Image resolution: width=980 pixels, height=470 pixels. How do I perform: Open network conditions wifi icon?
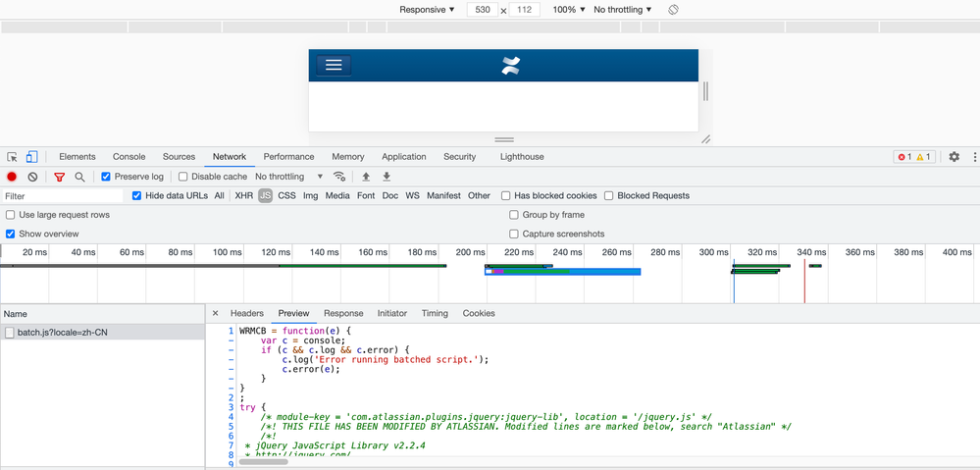(339, 177)
